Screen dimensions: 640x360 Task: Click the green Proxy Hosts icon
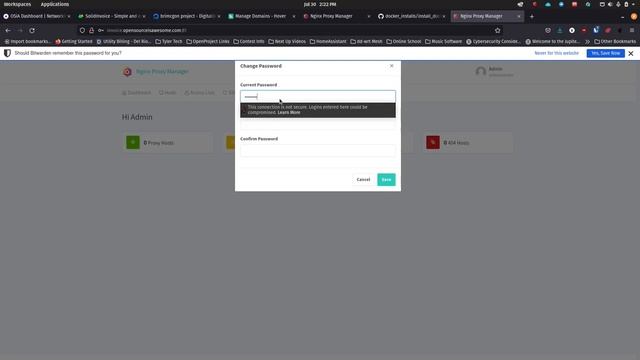pyautogui.click(x=133, y=142)
